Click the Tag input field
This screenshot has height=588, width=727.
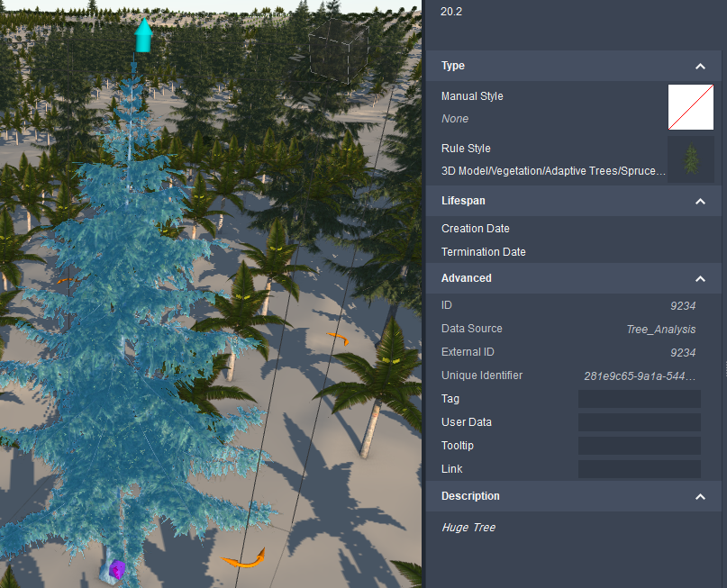tap(639, 398)
